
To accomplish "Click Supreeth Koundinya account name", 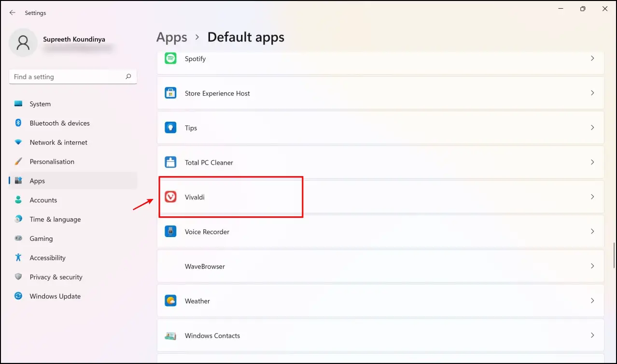I will [x=74, y=39].
